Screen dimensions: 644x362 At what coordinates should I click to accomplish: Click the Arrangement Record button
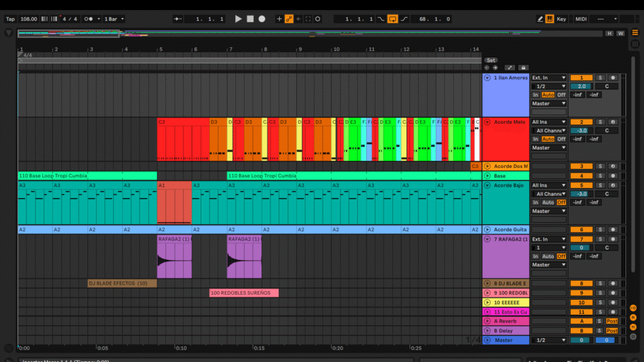[x=262, y=19]
